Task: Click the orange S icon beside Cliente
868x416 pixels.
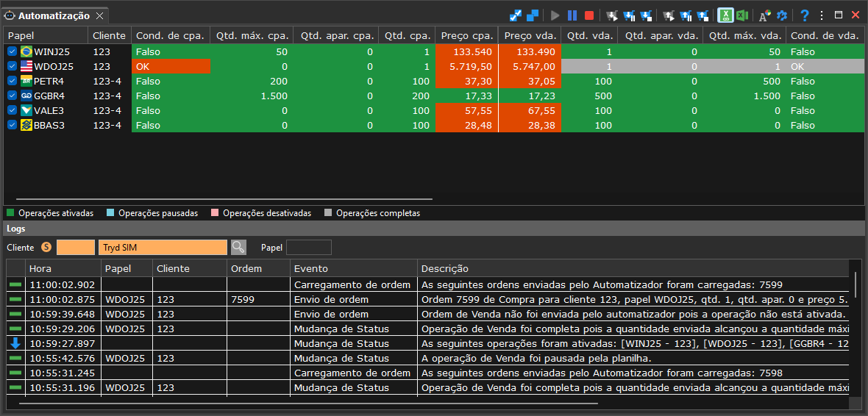Action: coord(46,247)
